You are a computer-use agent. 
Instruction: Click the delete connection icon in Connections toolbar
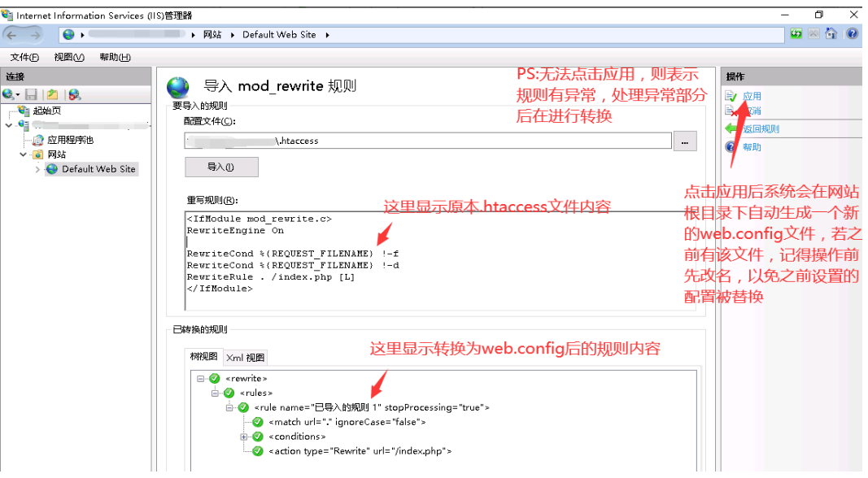click(74, 95)
